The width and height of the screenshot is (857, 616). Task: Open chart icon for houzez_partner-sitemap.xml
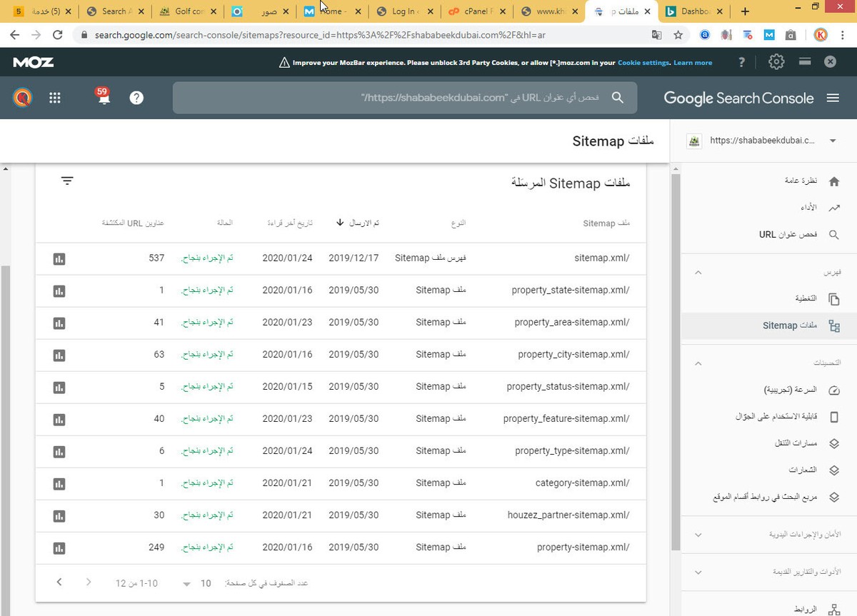(x=59, y=515)
